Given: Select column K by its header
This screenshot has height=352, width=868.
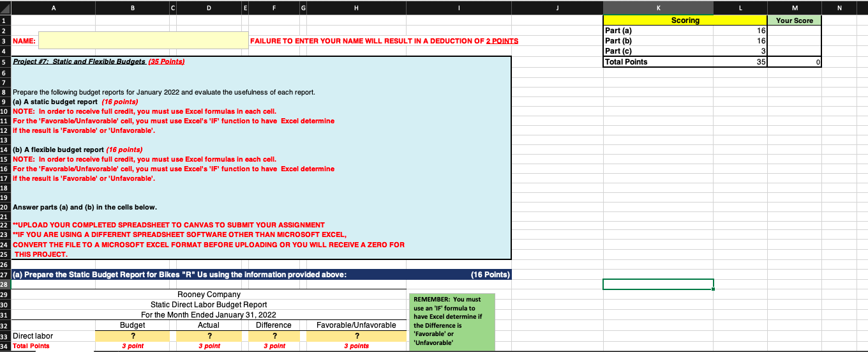Looking at the screenshot, I should pos(658,8).
